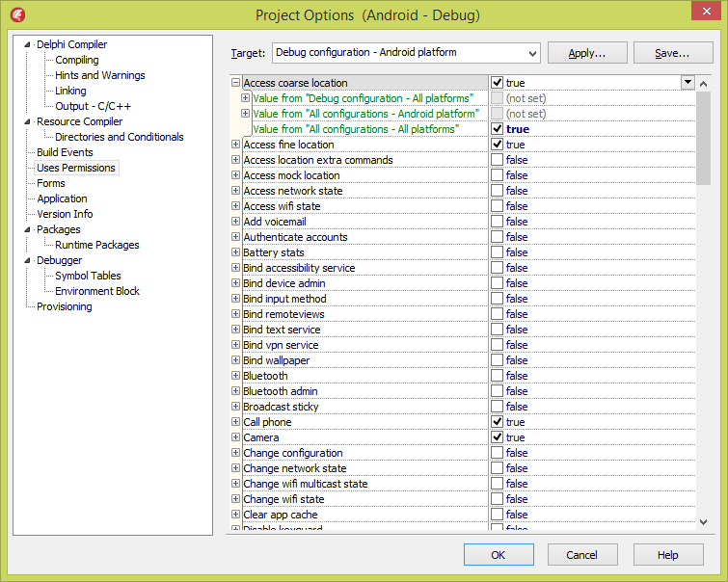Confirm with the OK button
Screen dimensions: 728x582
coord(499,555)
